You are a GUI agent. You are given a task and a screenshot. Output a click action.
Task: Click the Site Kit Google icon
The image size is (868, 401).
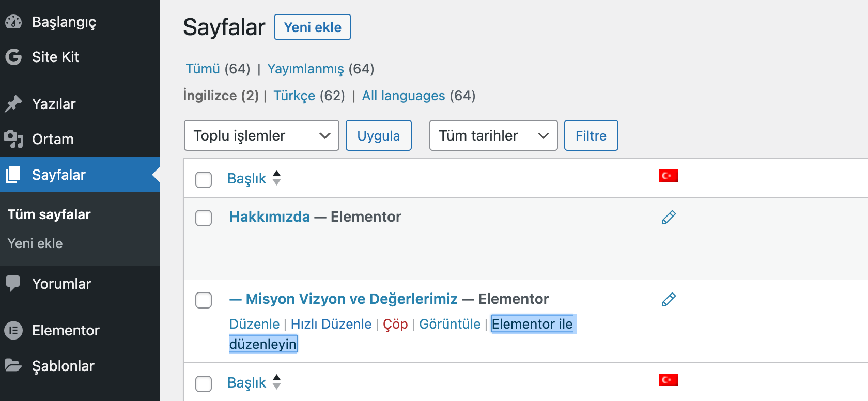pos(12,57)
